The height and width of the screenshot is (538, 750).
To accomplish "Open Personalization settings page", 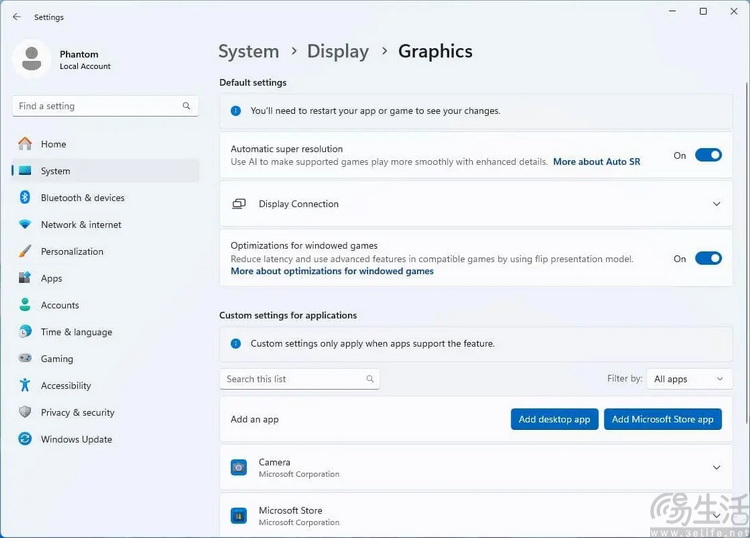I will [105, 251].
